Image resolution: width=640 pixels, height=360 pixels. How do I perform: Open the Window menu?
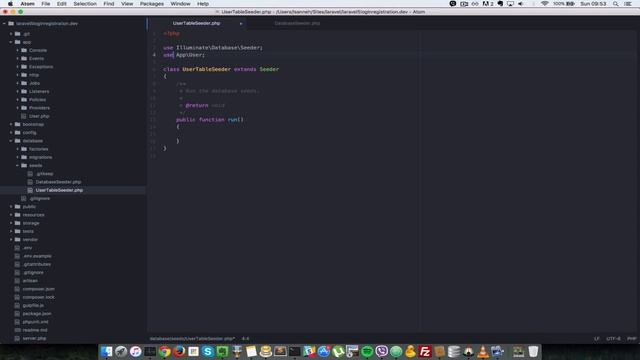click(180, 4)
